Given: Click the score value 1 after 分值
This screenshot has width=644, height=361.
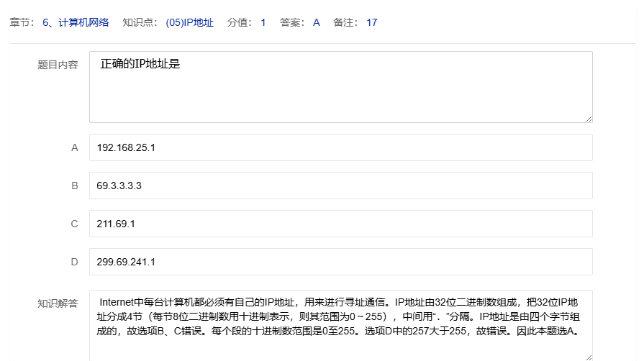Looking at the screenshot, I should point(263,22).
